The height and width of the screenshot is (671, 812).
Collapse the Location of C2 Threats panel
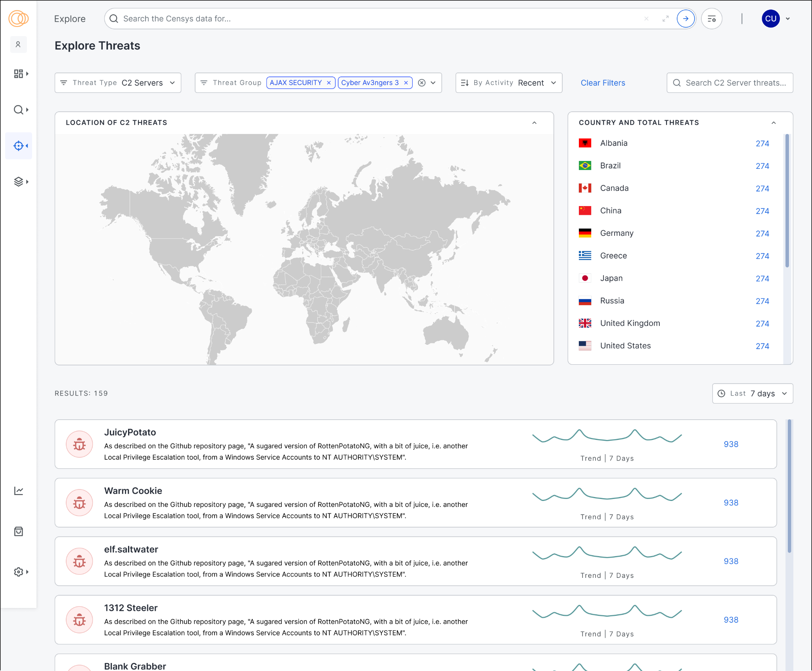coord(534,123)
